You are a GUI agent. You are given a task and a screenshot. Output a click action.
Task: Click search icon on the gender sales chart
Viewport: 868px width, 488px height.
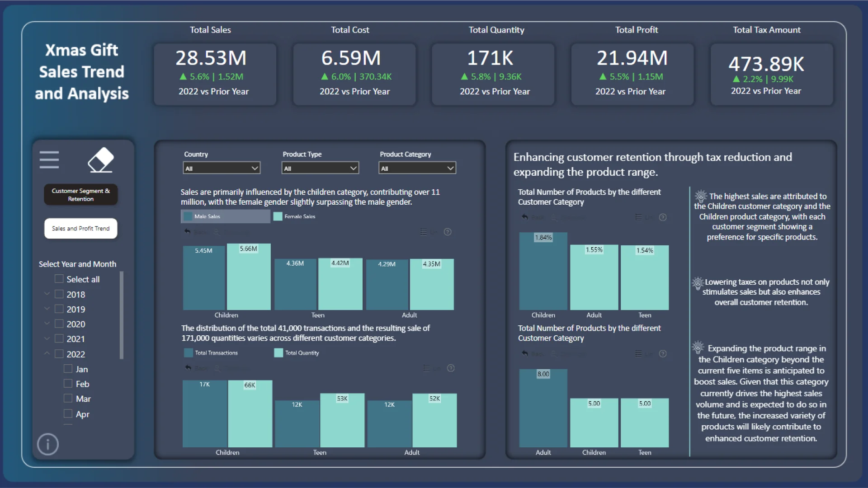point(217,232)
